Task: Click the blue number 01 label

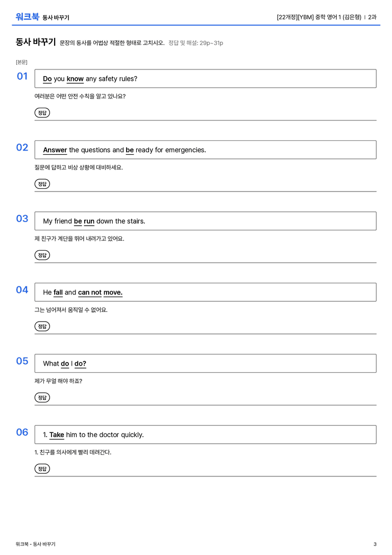Action: click(22, 76)
